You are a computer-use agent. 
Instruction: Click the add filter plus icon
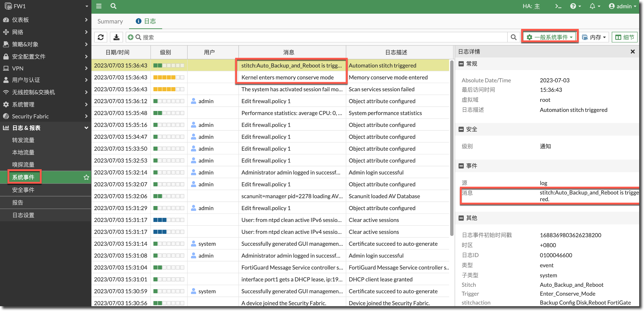coord(131,37)
